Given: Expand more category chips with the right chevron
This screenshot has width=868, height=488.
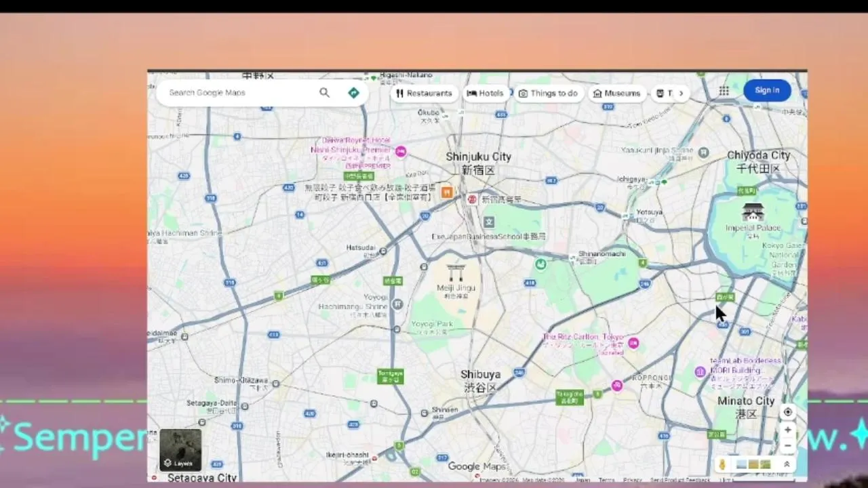Looking at the screenshot, I should click(681, 94).
